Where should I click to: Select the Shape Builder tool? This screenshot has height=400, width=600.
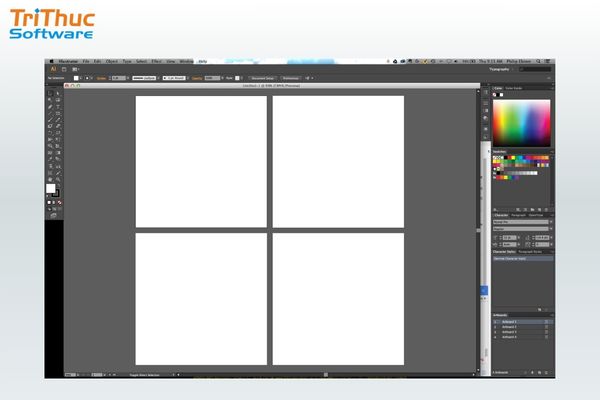click(x=50, y=146)
